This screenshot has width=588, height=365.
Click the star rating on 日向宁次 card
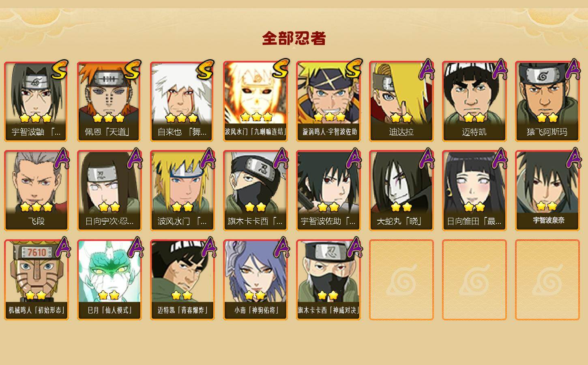click(109, 207)
